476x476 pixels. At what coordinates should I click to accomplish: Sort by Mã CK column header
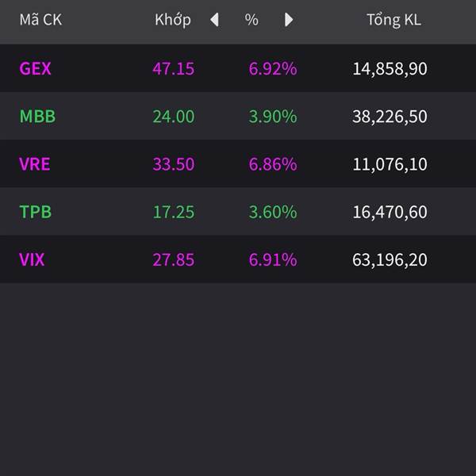coord(40,20)
